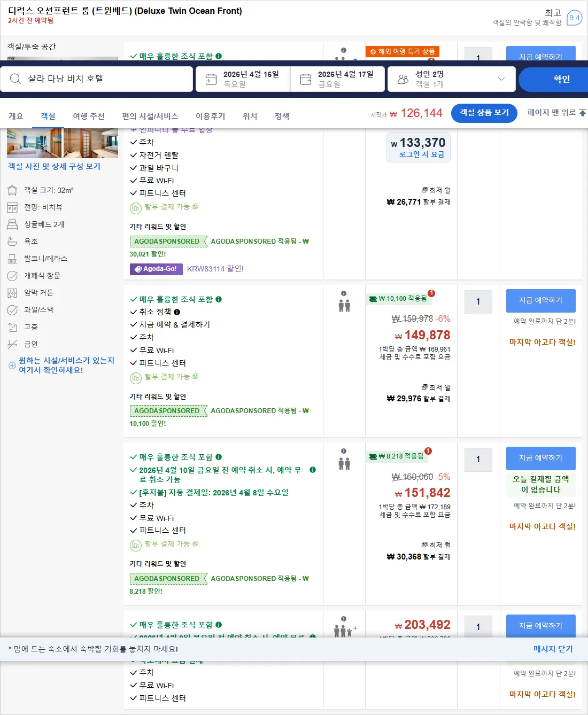
Task: Click the hotel search field 살라 다낭 비치 호텔
Action: (x=96, y=79)
